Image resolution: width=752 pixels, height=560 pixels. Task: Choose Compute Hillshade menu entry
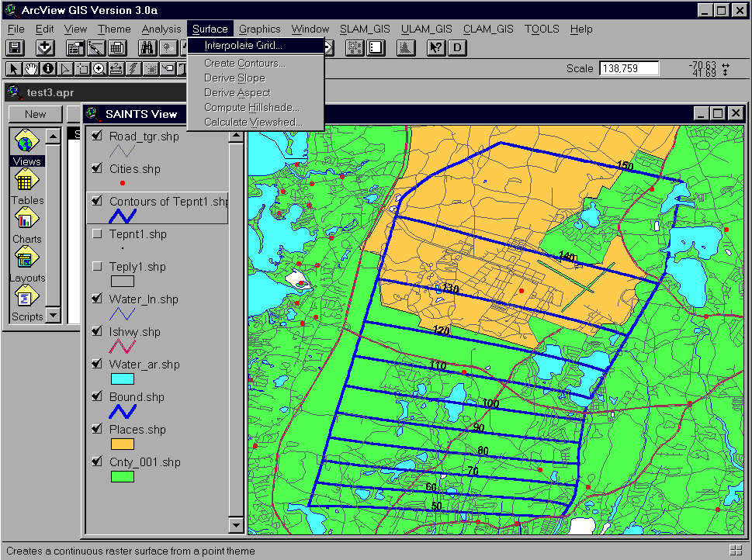tap(255, 107)
